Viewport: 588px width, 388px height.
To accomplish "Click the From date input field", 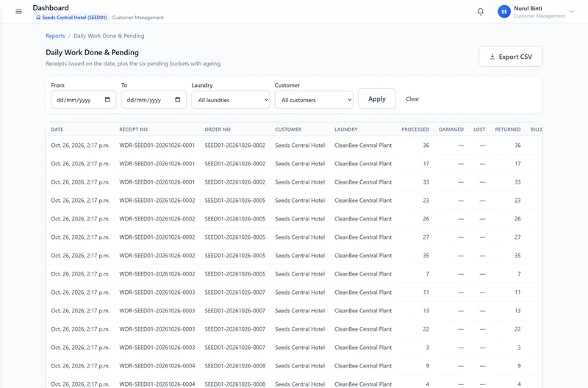I will pyautogui.click(x=83, y=100).
